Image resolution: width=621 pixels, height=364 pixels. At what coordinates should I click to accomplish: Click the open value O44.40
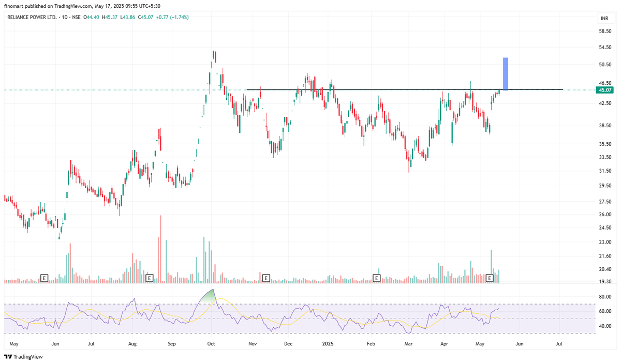92,17
